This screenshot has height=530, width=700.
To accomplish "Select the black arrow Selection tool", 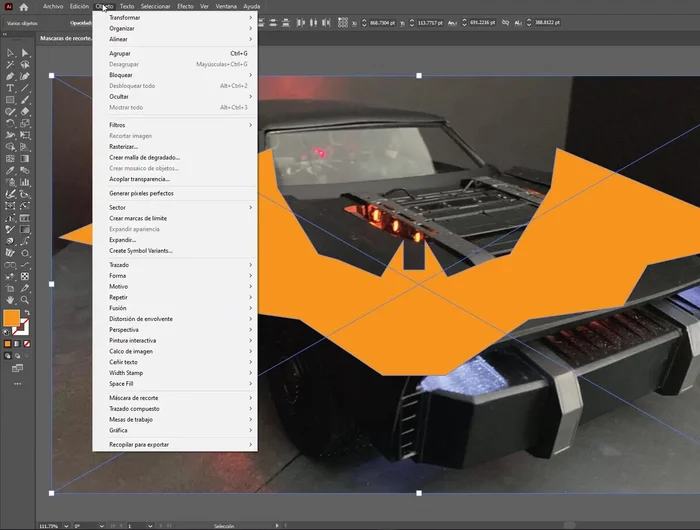I will point(10,52).
